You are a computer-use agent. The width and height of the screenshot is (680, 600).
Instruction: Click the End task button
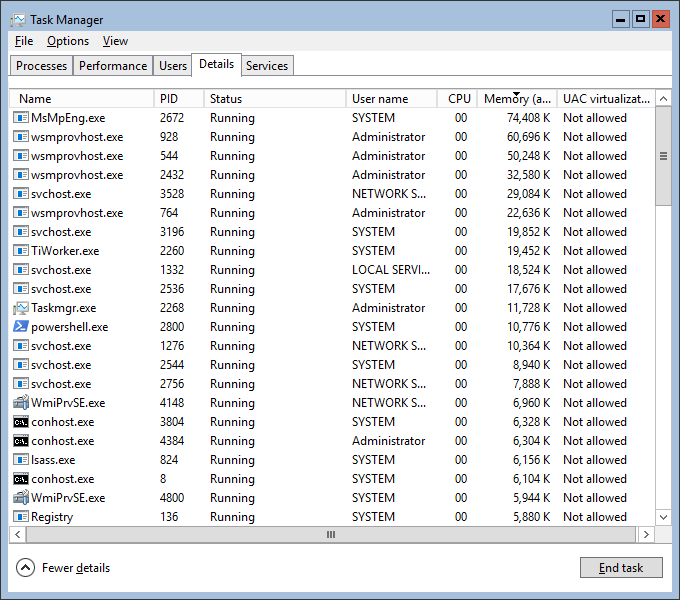[x=621, y=567]
